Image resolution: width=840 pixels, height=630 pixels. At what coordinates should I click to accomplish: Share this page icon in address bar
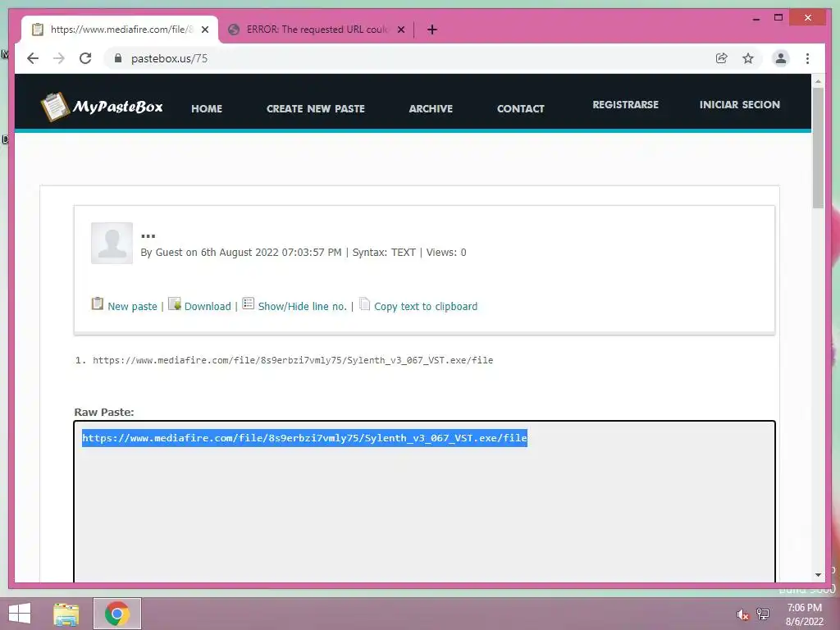tap(722, 58)
